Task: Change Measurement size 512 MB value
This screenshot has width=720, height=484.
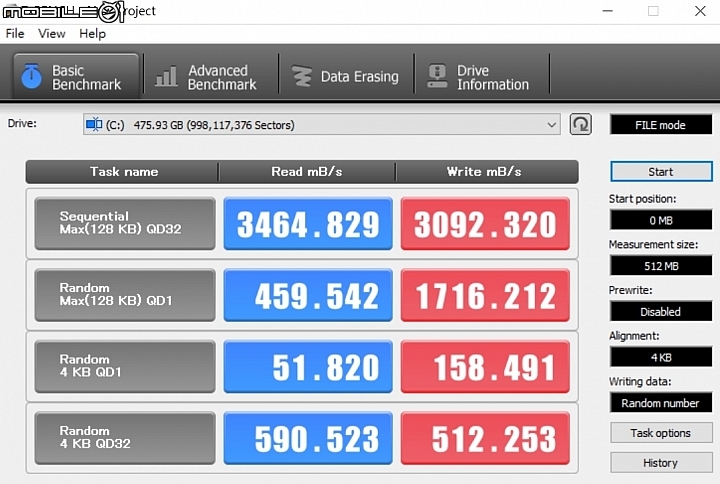Action: coord(661,265)
